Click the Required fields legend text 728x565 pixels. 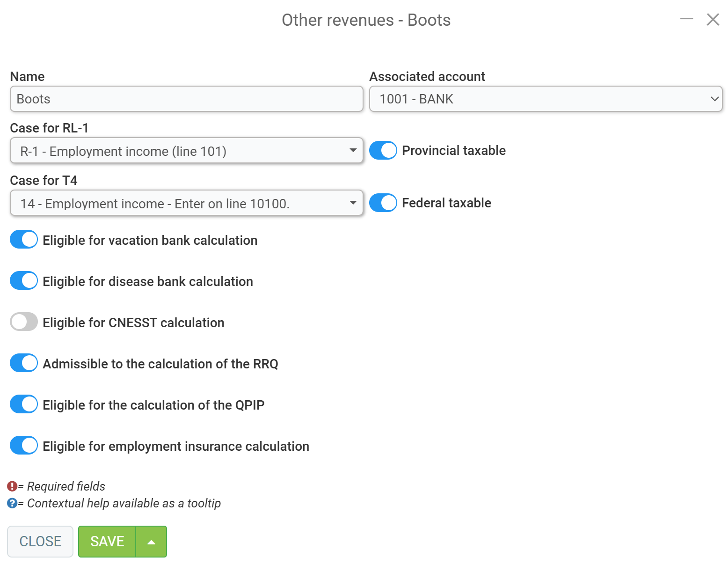click(x=66, y=486)
